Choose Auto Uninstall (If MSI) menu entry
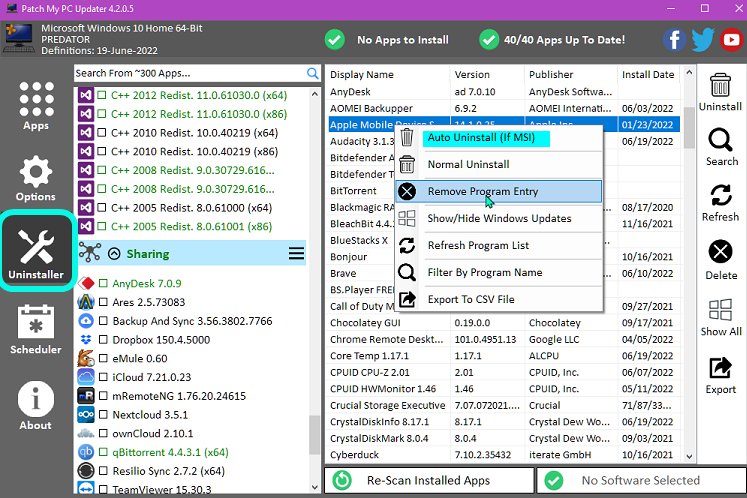 click(499, 138)
